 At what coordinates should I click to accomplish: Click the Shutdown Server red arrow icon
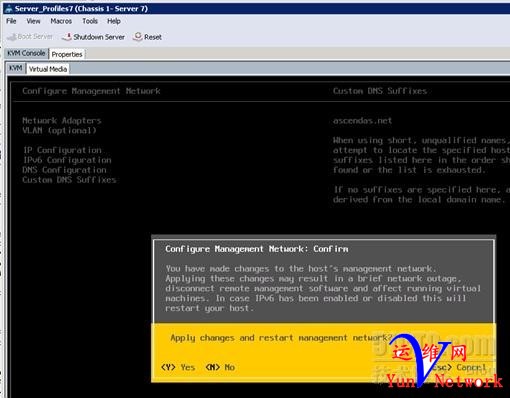[67, 37]
